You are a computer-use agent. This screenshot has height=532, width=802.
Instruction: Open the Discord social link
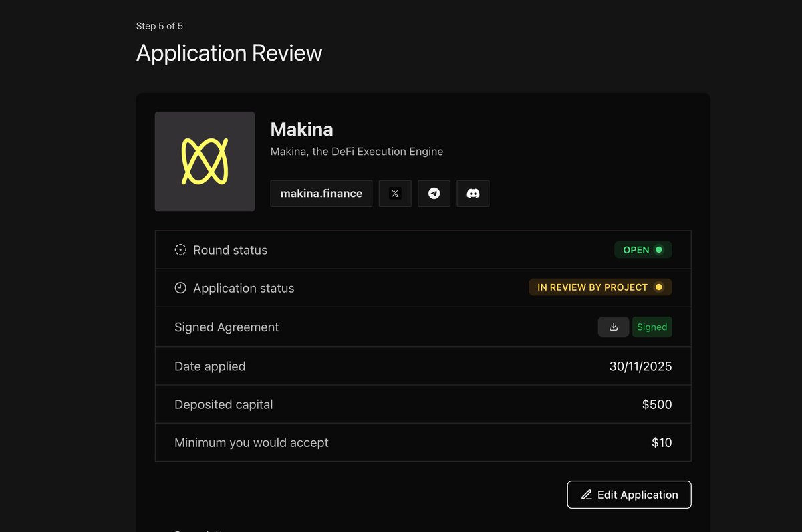(473, 193)
